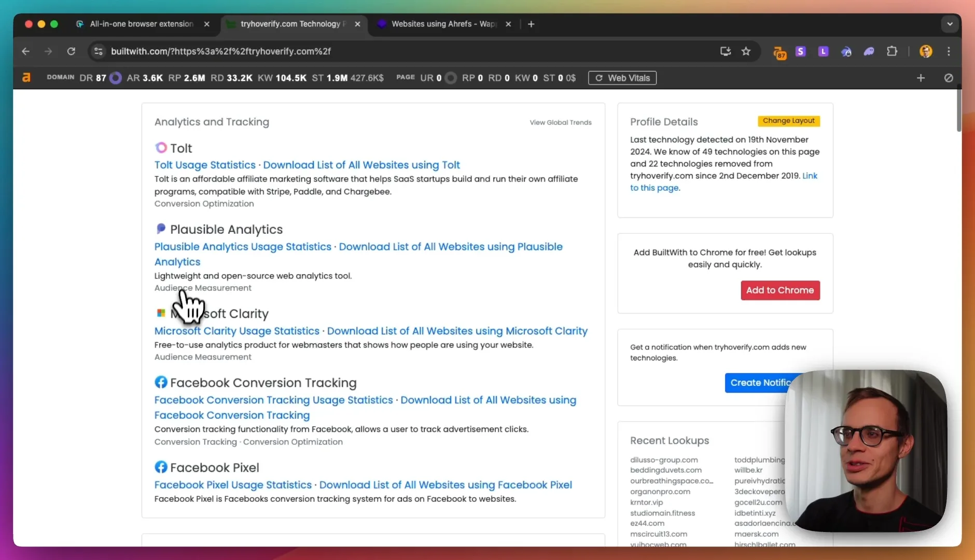Open the purple L extension icon
This screenshot has width=975, height=560.
823,51
